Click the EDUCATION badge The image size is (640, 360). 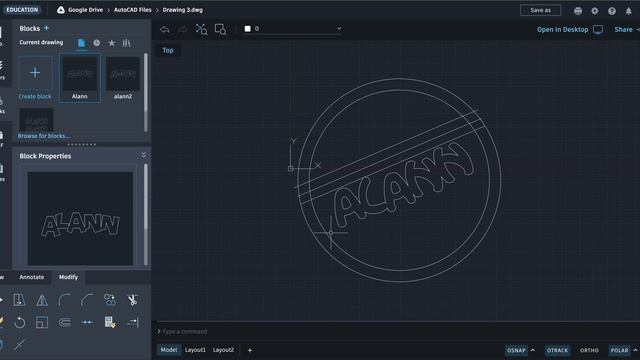[22, 10]
